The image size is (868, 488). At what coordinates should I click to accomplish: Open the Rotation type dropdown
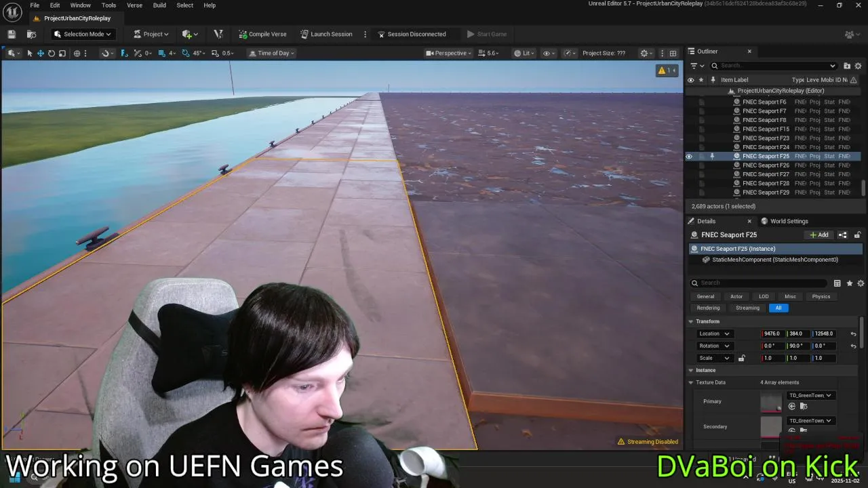pos(714,346)
